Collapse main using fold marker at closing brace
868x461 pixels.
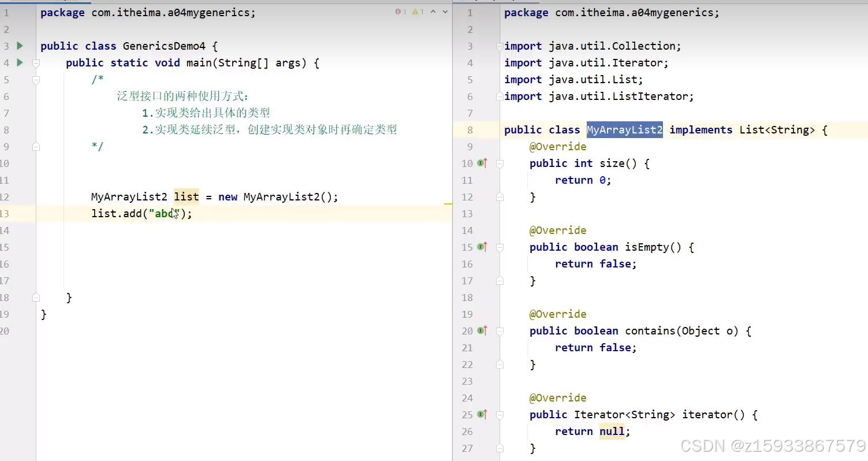(36, 298)
